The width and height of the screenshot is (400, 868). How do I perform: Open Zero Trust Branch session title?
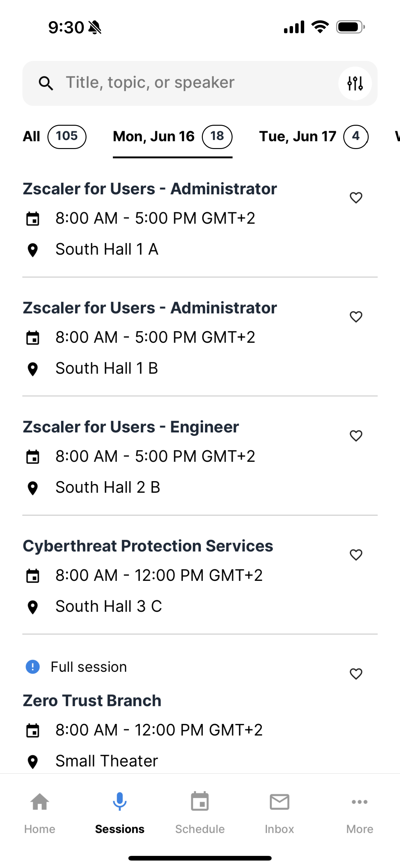[x=92, y=701]
